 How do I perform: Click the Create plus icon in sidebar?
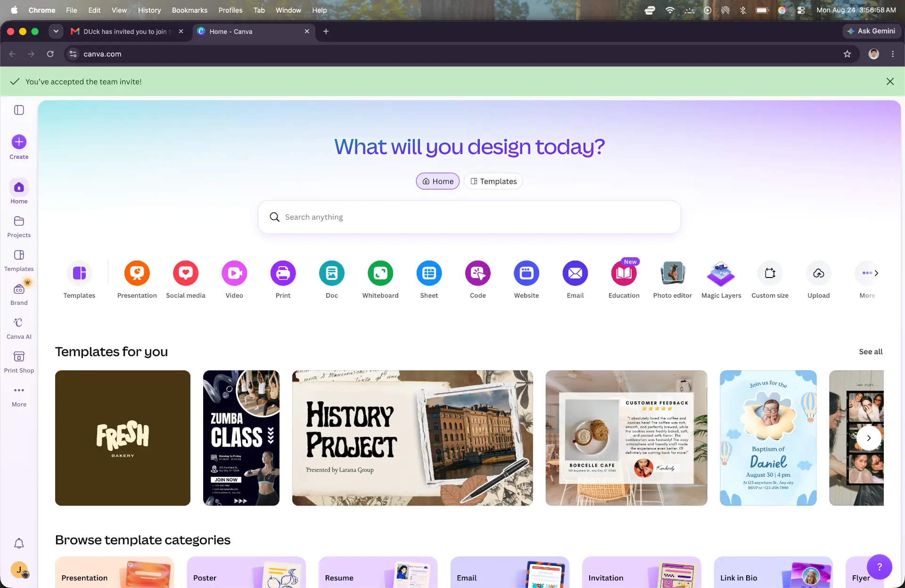pyautogui.click(x=19, y=142)
